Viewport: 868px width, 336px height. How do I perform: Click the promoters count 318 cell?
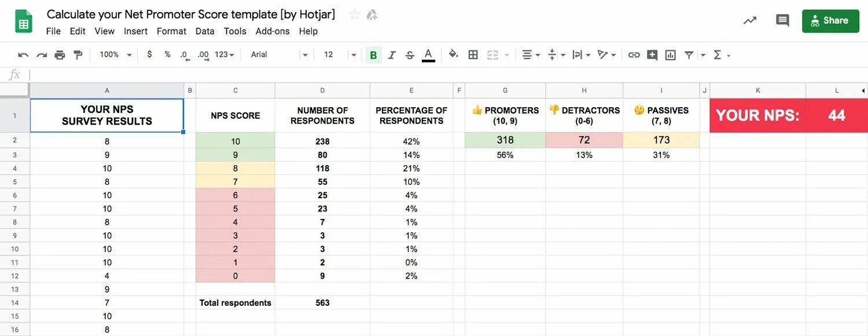click(x=505, y=140)
